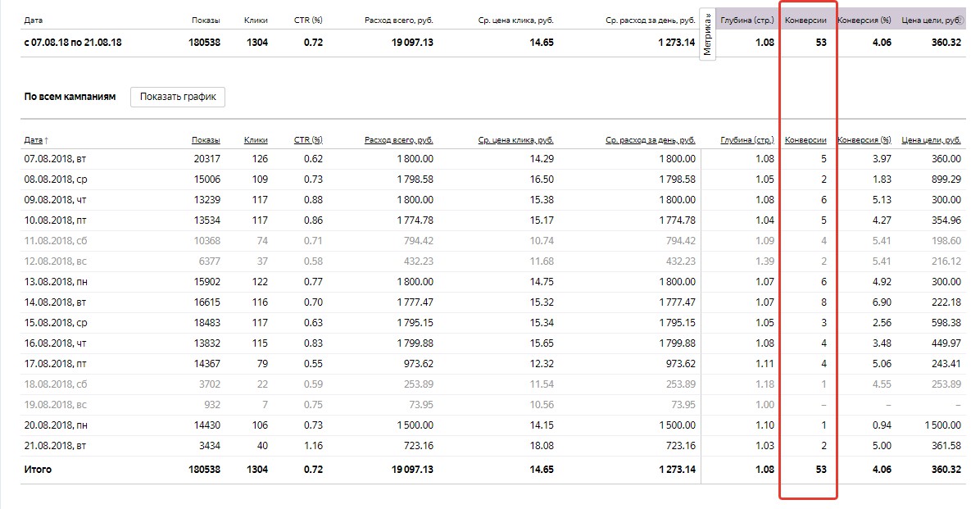The image size is (980, 509).
Task: Sort by Ср. цена клика column
Action: point(515,140)
